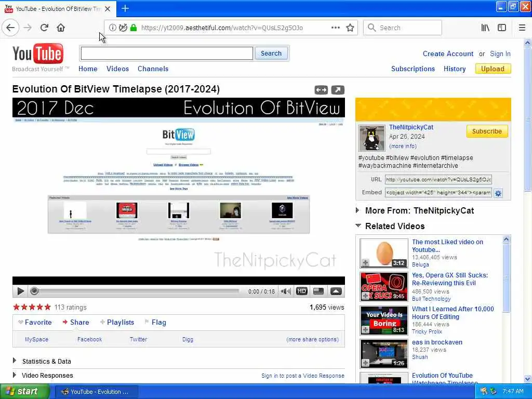Screen dimensions: 532x399
Task: Open TheNitpickyCat avatar thumbnail
Action: pos(372,138)
